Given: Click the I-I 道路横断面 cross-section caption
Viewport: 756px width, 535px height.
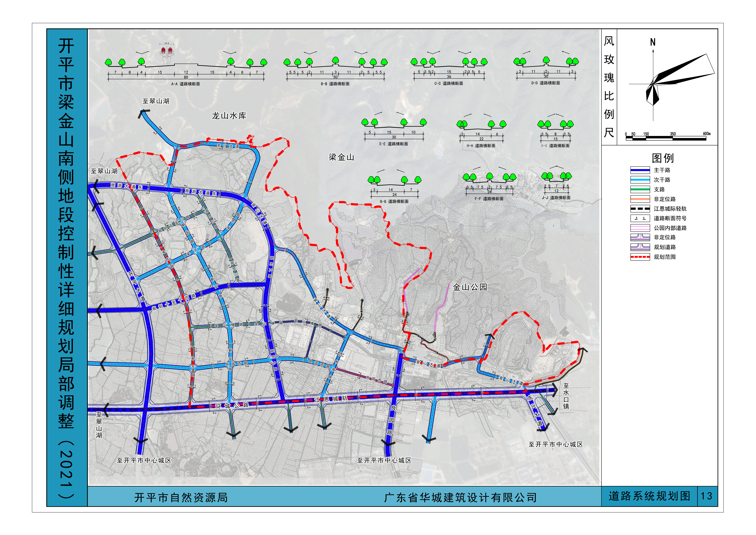Looking at the screenshot, I should pyautogui.click(x=555, y=146).
